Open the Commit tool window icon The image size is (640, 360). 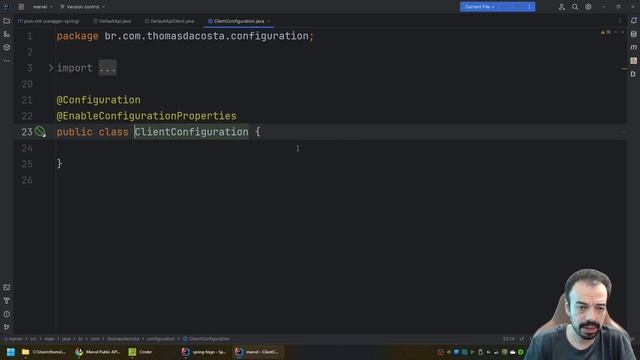pos(7,34)
